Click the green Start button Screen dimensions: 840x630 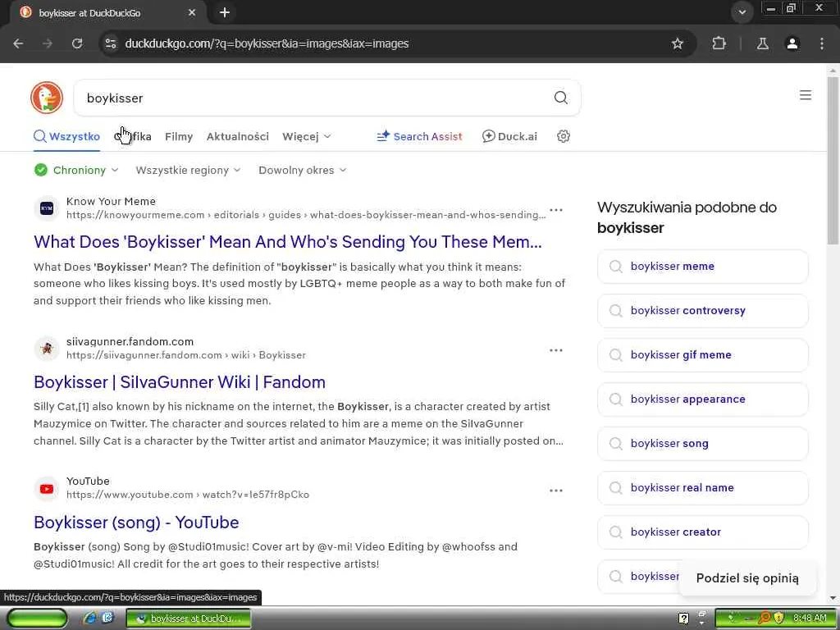(x=37, y=619)
